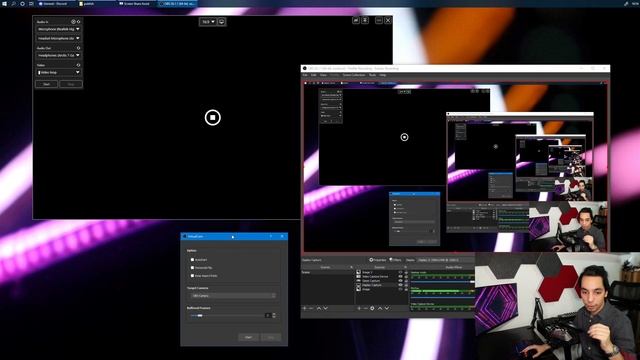Open the Tools menu in OBS
Image resolution: width=640 pixels, height=360 pixels.
click(372, 75)
